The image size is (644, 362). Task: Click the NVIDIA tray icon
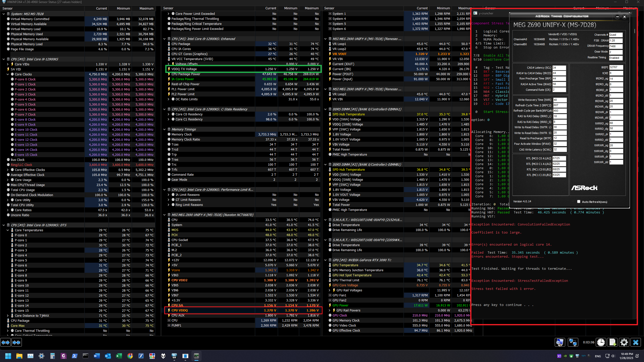click(565, 356)
